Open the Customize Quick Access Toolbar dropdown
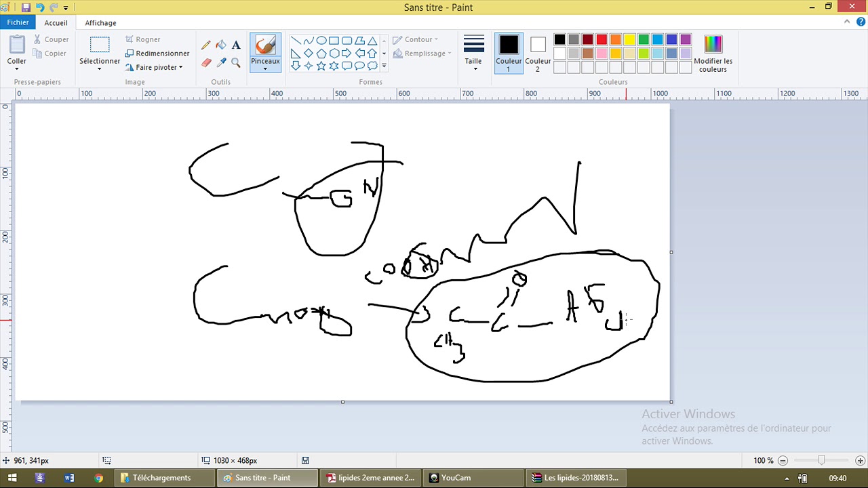Image resolution: width=868 pixels, height=488 pixels. (x=66, y=8)
